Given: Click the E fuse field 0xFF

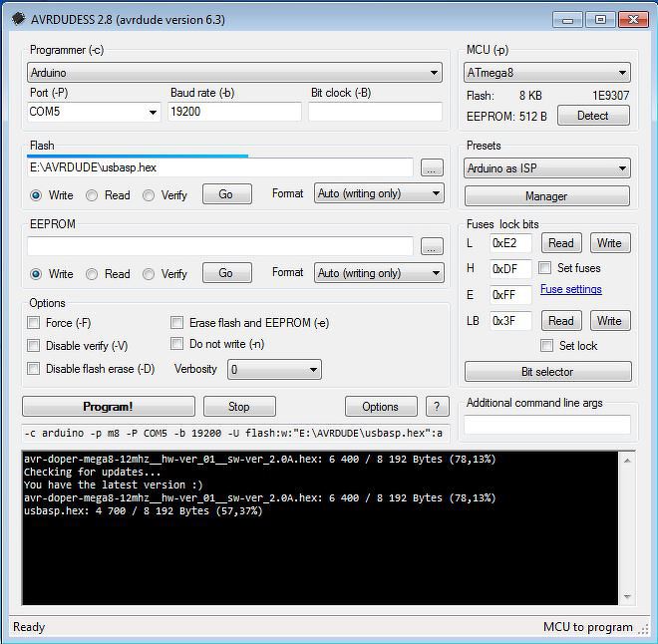Looking at the screenshot, I should point(510,294).
